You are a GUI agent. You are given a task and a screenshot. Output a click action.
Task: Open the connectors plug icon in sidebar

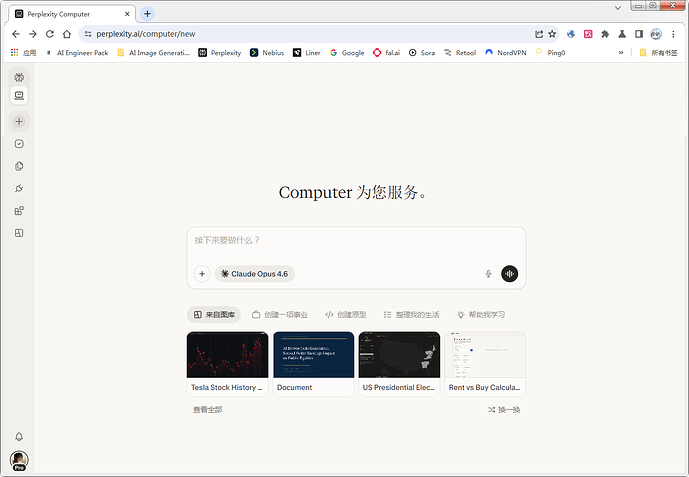19,188
